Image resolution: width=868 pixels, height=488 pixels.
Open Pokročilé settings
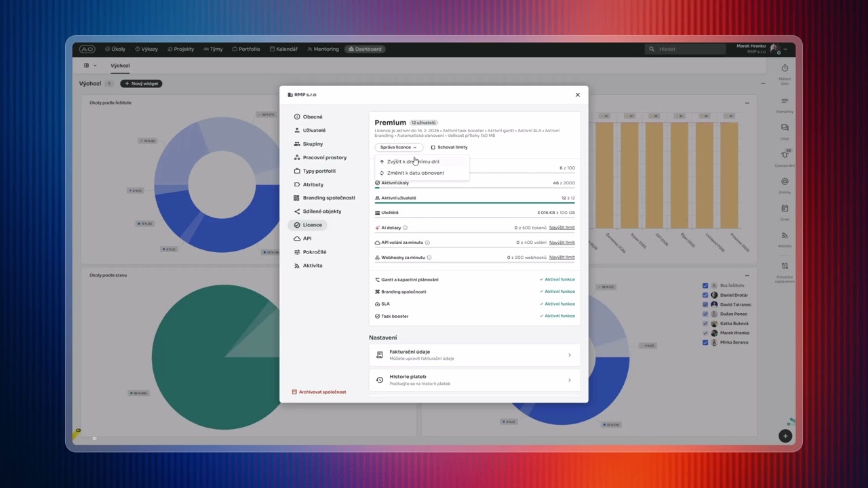pos(310,252)
